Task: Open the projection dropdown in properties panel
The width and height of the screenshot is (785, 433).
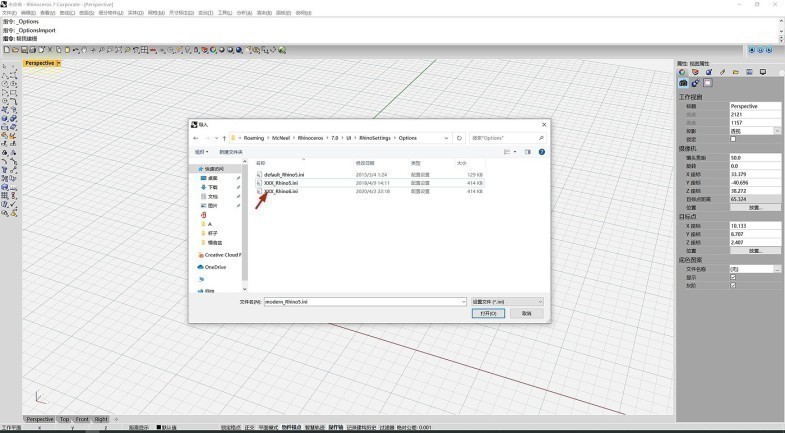Action: 778,130
